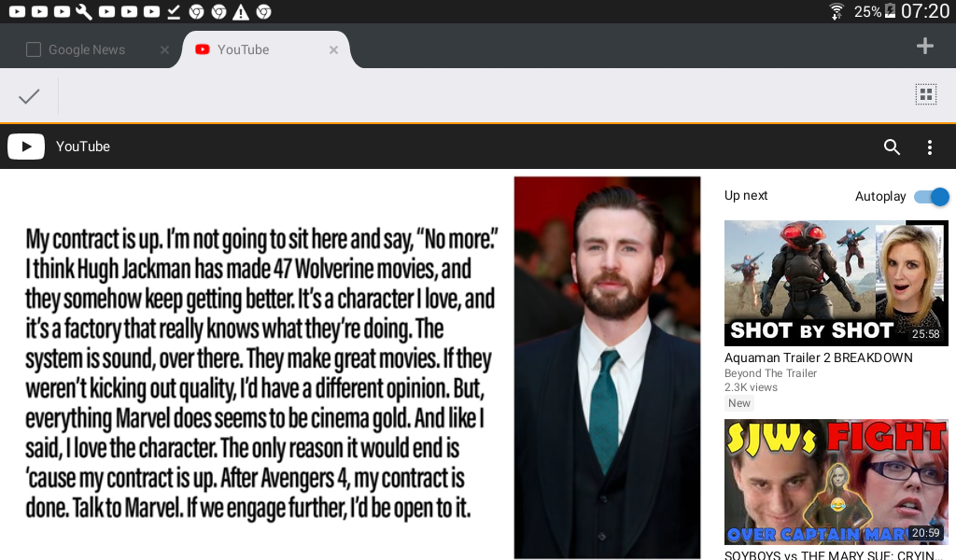Open the Beyond The Trailer channel name
The width and height of the screenshot is (956, 560).
[x=770, y=373]
